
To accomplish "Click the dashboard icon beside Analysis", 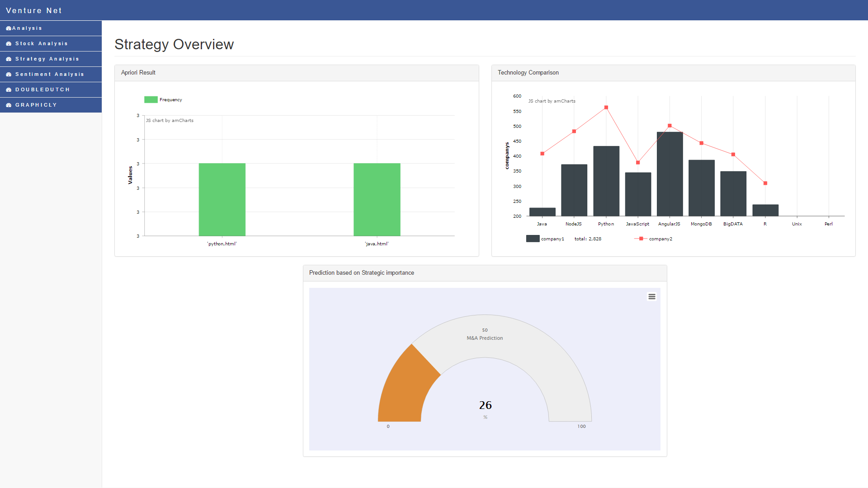I will (9, 28).
